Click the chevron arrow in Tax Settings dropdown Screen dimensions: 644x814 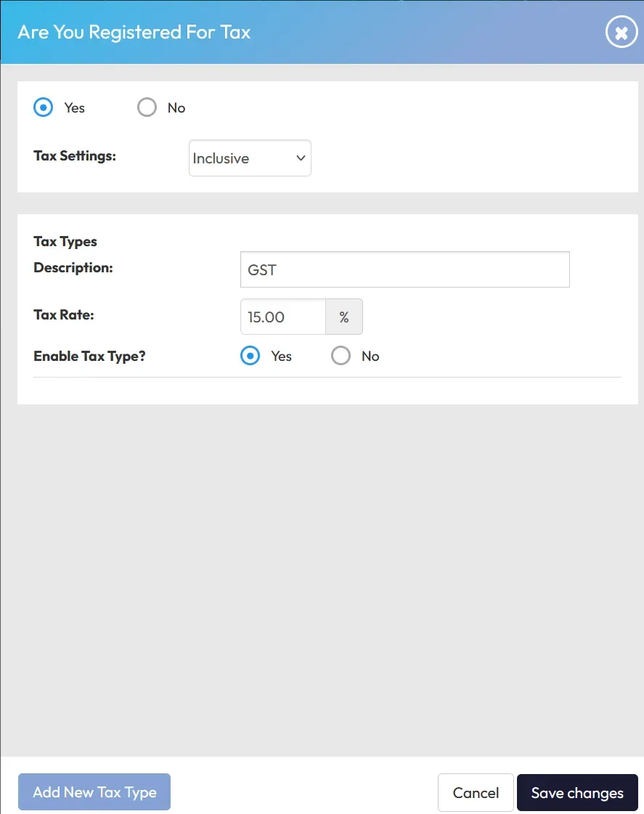pos(301,158)
